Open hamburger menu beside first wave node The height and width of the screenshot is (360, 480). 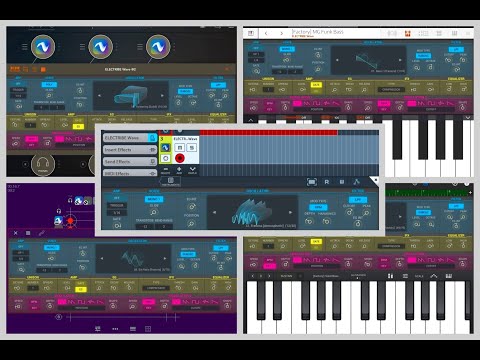(25, 47)
